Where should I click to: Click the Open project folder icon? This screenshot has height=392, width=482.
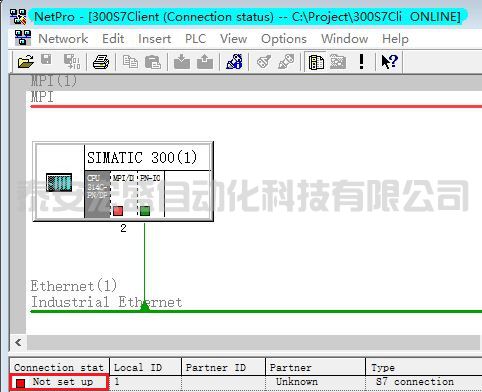[x=26, y=62]
